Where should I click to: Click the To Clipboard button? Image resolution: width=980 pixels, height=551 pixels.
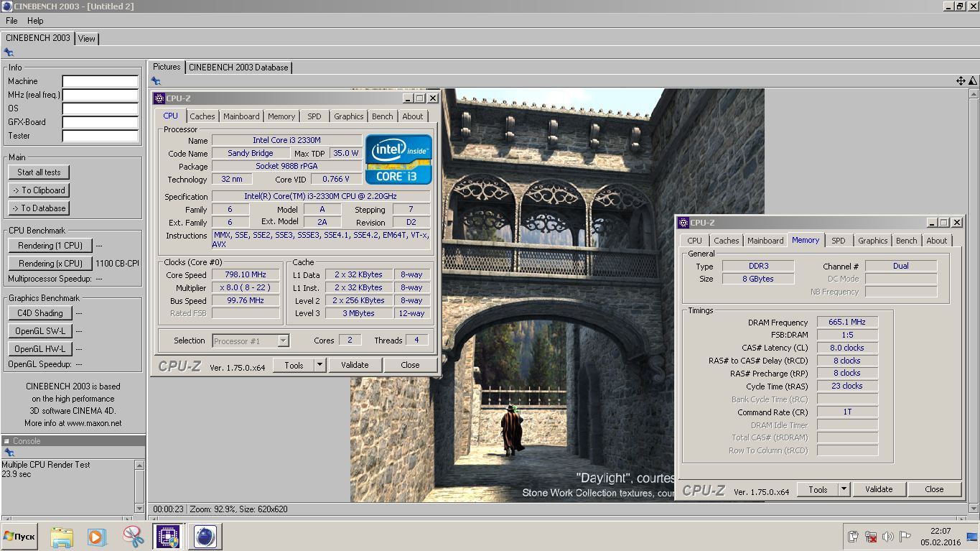39,190
